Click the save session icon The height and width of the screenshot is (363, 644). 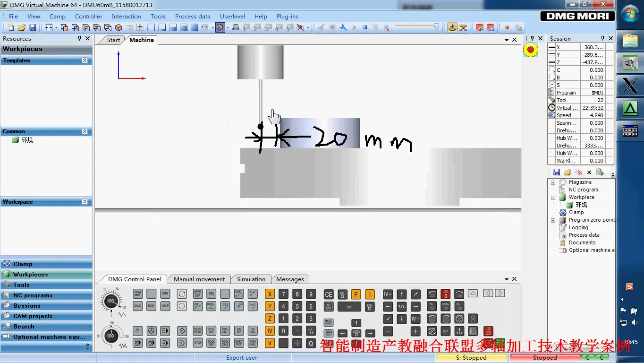(557, 172)
